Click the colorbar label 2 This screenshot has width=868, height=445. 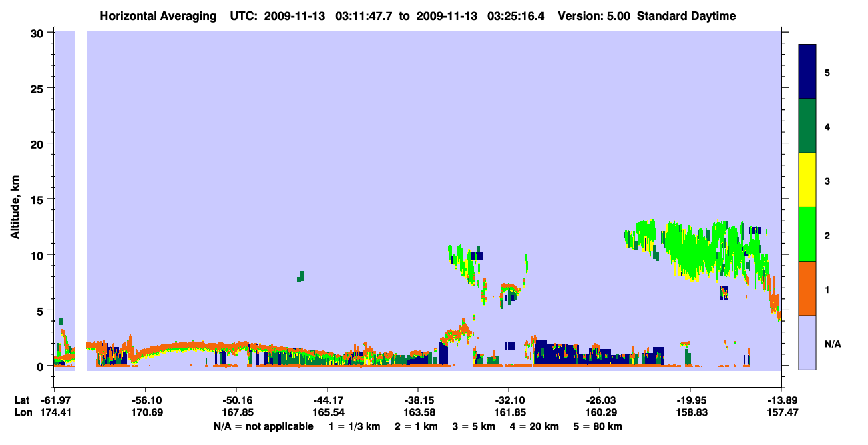click(x=827, y=235)
